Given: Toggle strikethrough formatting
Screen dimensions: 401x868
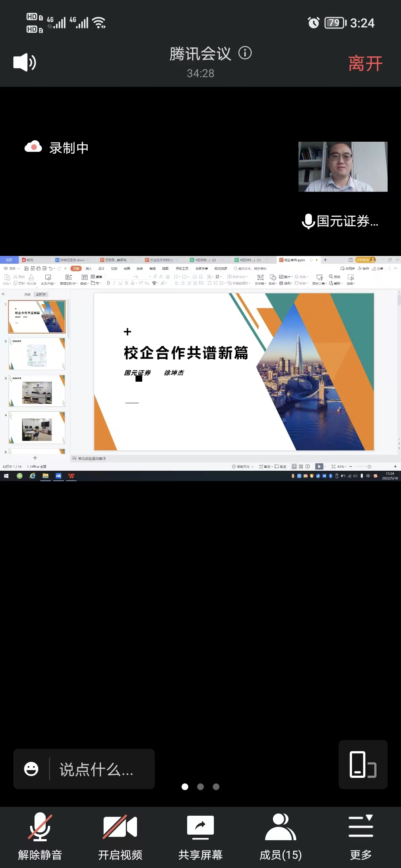Looking at the screenshot, I should (x=127, y=283).
